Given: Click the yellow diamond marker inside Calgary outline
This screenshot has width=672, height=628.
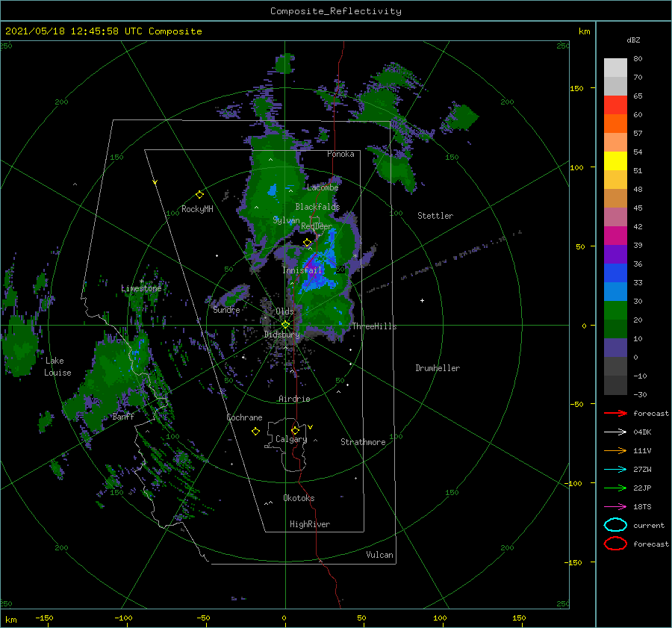Looking at the screenshot, I should [x=295, y=430].
